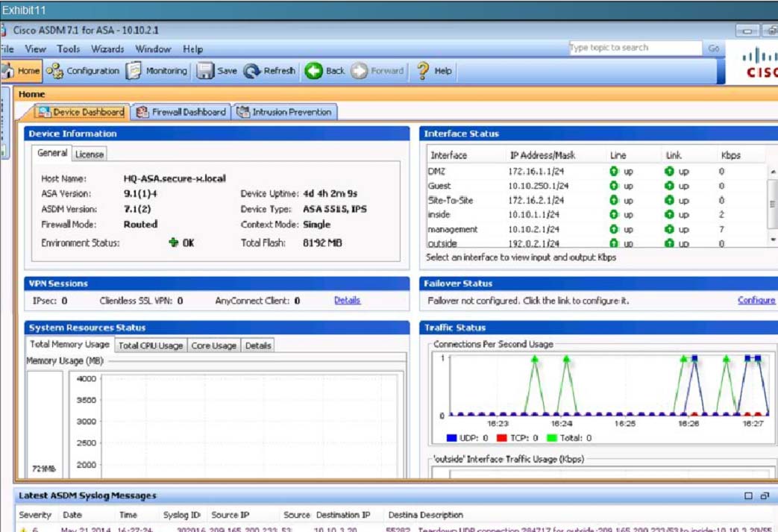Click the Destination IP column header
The image size is (778, 532).
point(343,515)
